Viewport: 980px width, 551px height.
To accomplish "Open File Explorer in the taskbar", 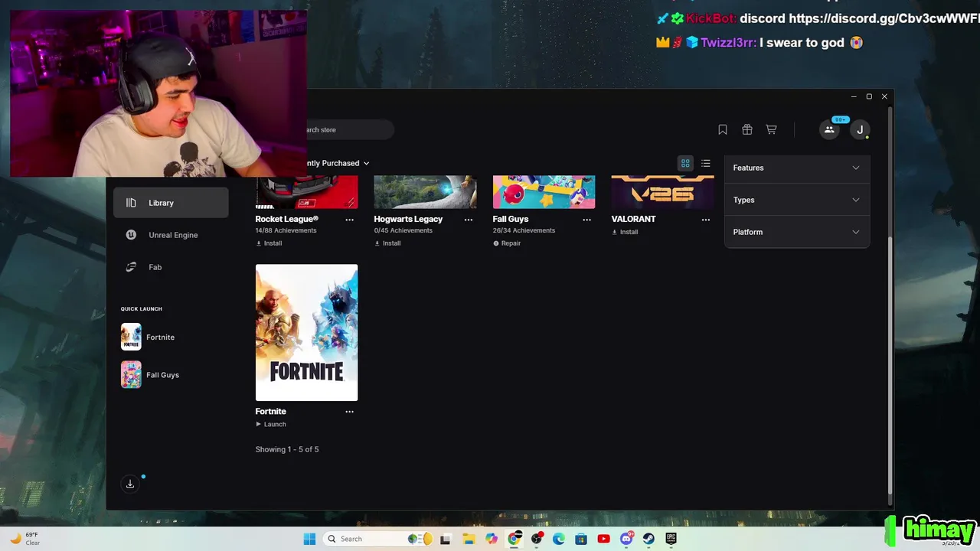I will coord(469,539).
